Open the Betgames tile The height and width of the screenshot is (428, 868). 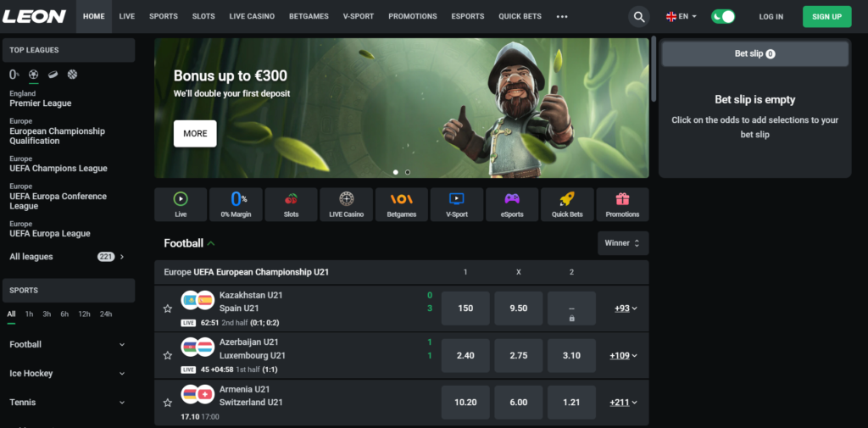401,204
